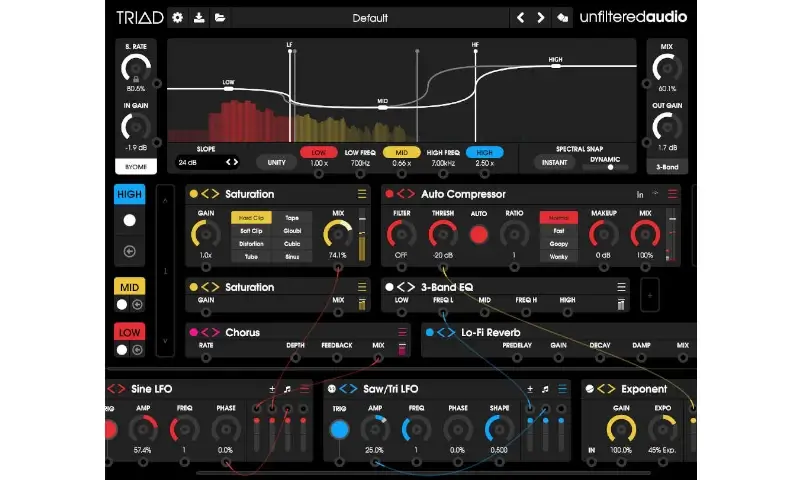Select Hard Clip saturation mode

[x=251, y=218]
